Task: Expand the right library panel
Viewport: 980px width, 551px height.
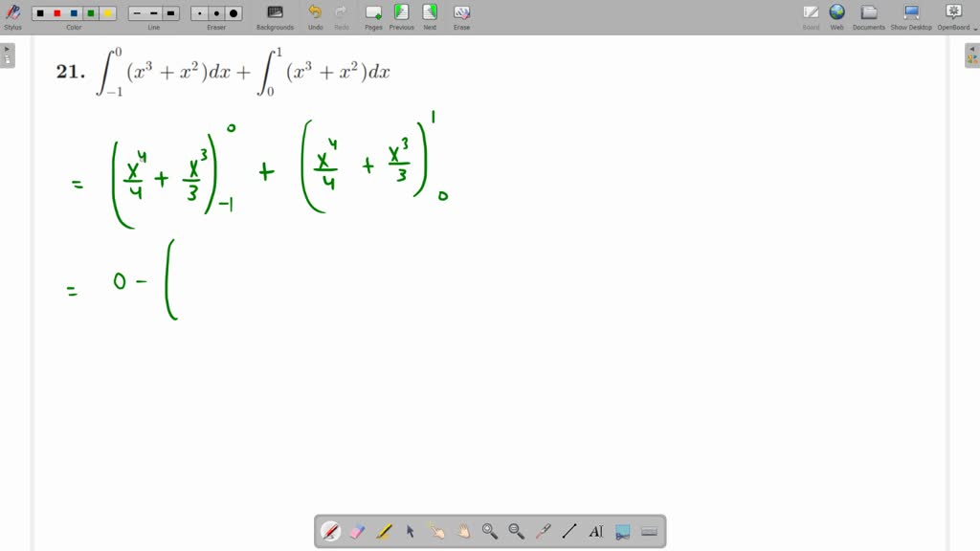Action: (970, 55)
